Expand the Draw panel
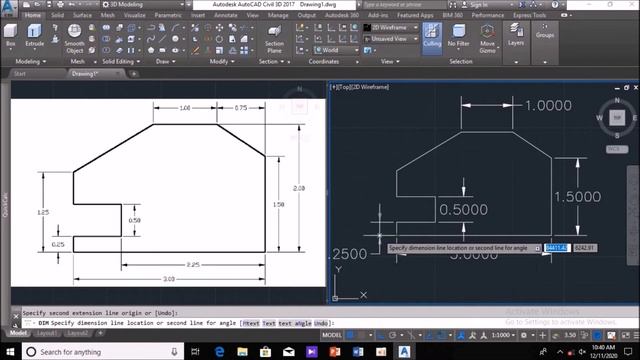Image resolution: width=640 pixels, height=360 pixels. pos(165,61)
